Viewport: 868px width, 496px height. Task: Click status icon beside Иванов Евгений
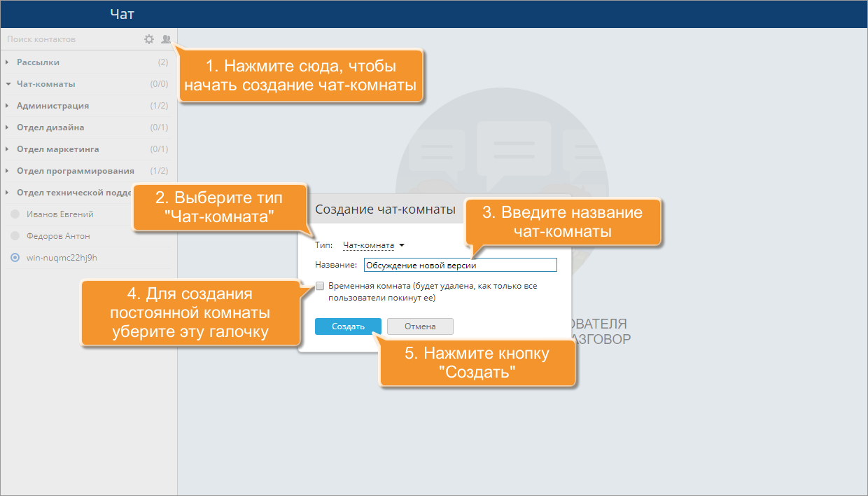pyautogui.click(x=15, y=214)
